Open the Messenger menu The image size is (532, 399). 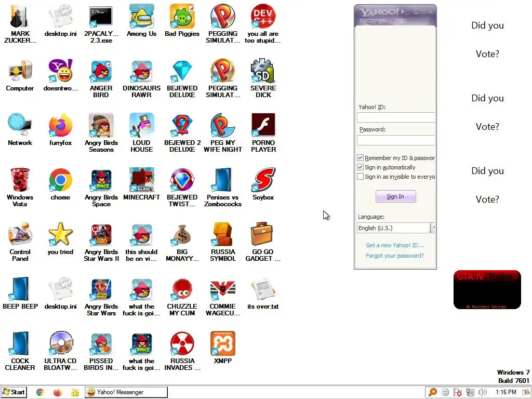[x=373, y=20]
